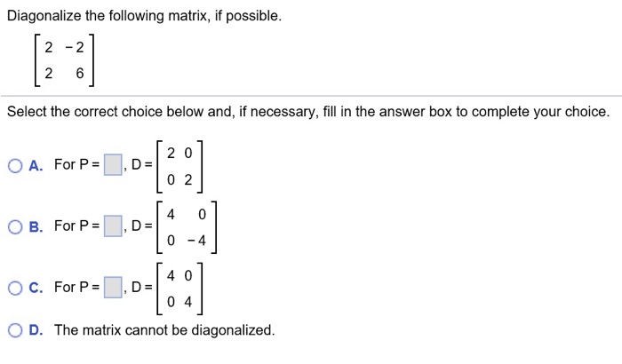The image size is (622, 364).
Task: Click the 'Diagonalize the following matrix' prompt
Action: pyautogui.click(x=144, y=16)
